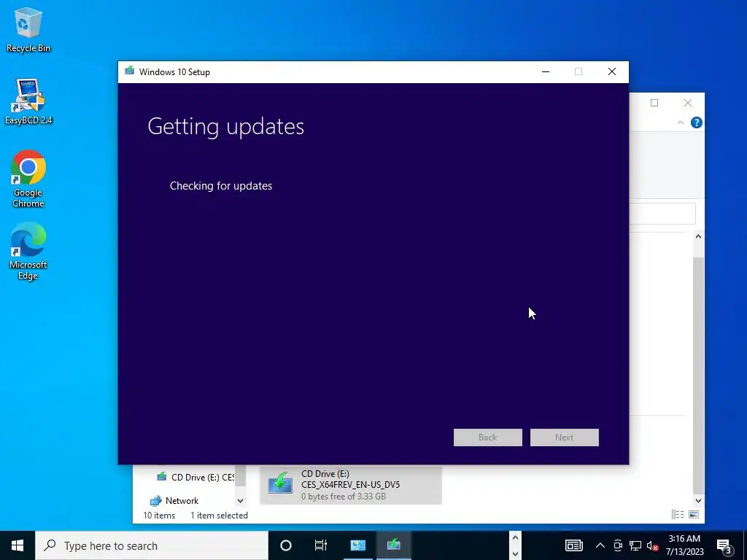Viewport: 747px width, 560px height.
Task: Select Network in navigation tree
Action: click(174, 500)
